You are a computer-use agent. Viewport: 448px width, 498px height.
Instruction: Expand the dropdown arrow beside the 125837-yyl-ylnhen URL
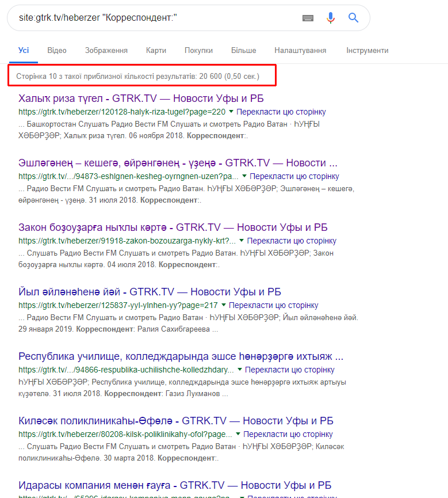(223, 305)
